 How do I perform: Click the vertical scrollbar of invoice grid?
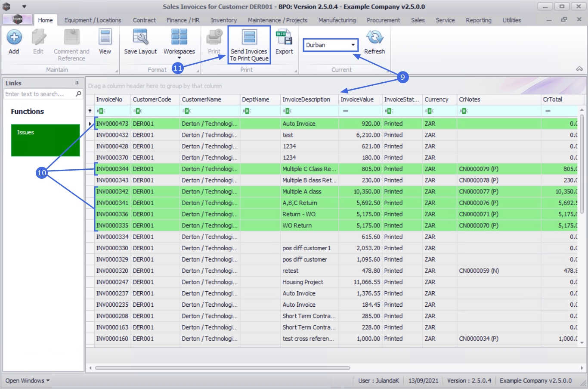pyautogui.click(x=582, y=164)
